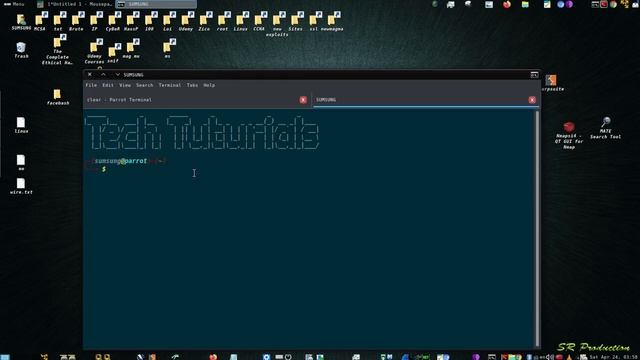This screenshot has width=640, height=360.
Task: Open the panel Menu button
Action: pyautogui.click(x=14, y=4)
